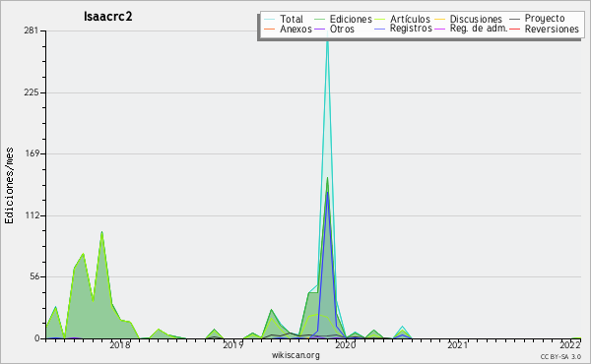Screen dimensions: 591x364
Task: Click the 112 y-axis value
Action: point(32,215)
